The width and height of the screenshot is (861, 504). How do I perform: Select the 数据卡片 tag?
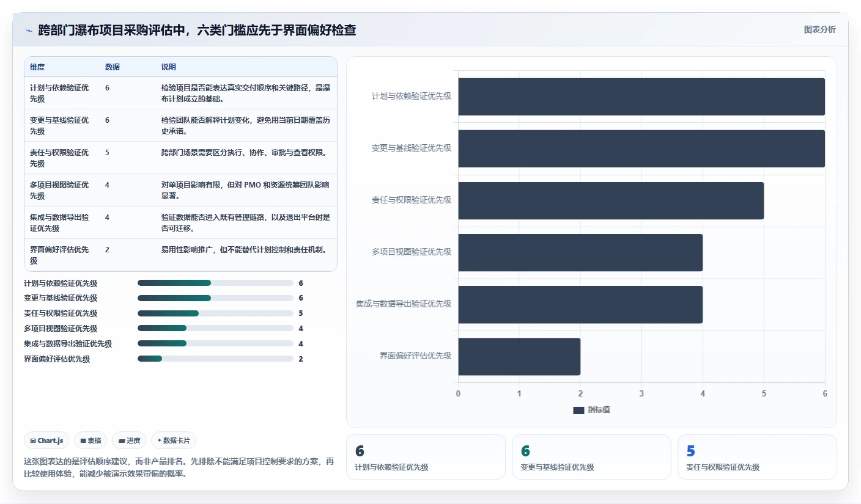[x=174, y=440]
